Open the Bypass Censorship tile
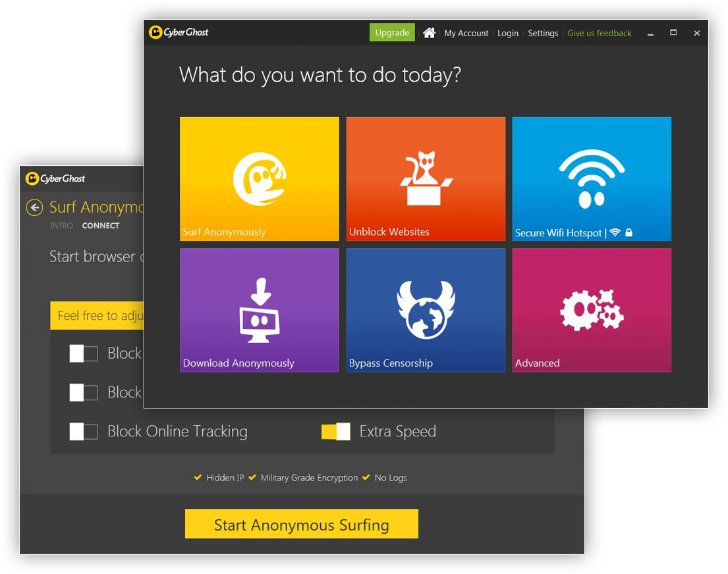 tap(426, 310)
